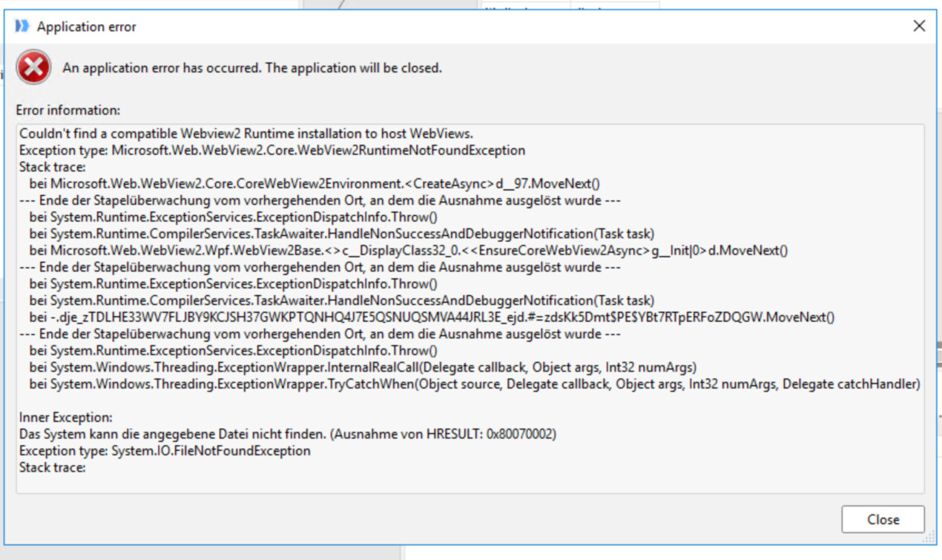
Task: Dismiss dialog using title bar X
Action: pos(919,26)
